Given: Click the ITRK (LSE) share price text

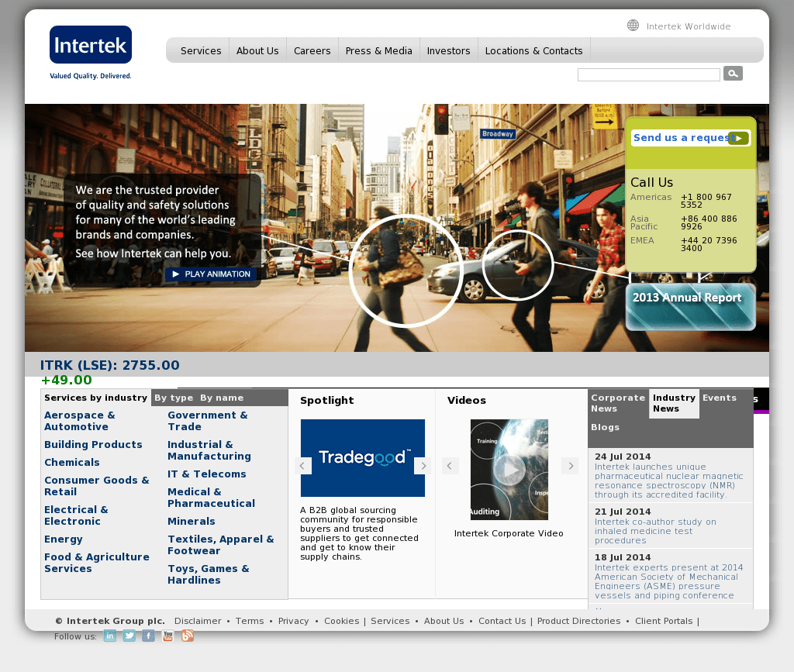Looking at the screenshot, I should [x=110, y=365].
